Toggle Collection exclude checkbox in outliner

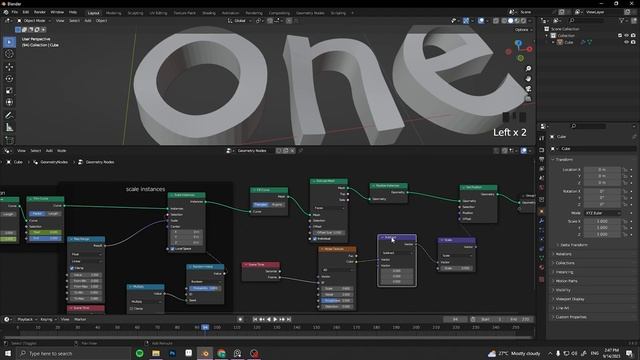coord(620,36)
